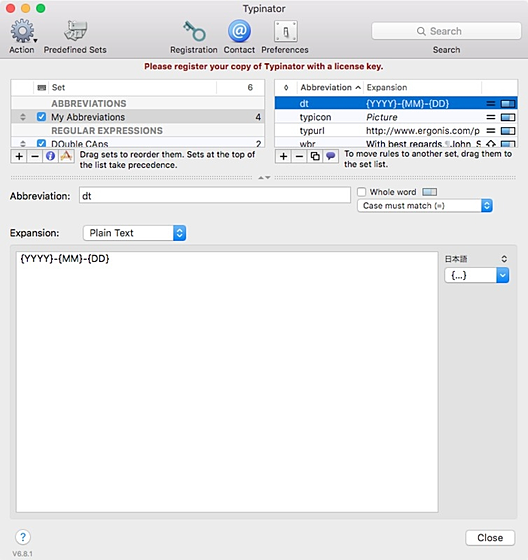This screenshot has width=528, height=560.
Task: Add a new set with plus button
Action: pos(19,156)
